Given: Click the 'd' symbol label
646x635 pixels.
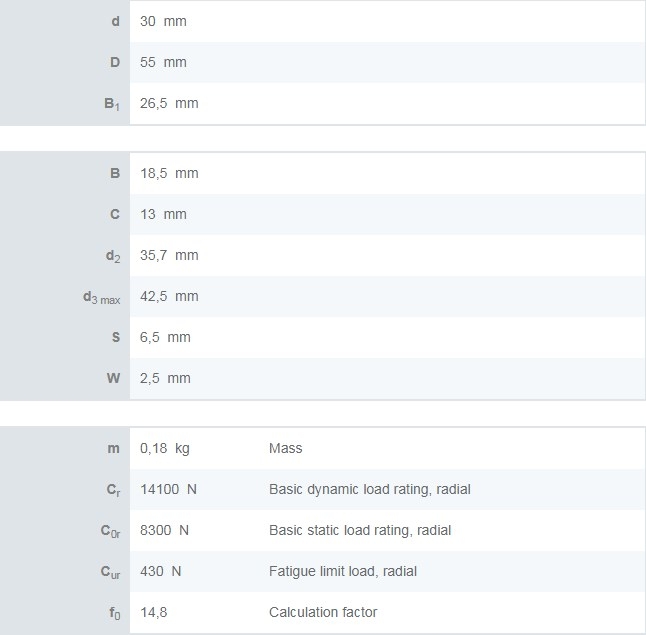Looking at the screenshot, I should point(115,21).
